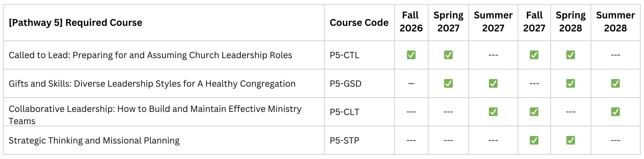Click the P5-CTL Spring 2028 checkmark
The image size is (644, 159).
(x=570, y=55)
